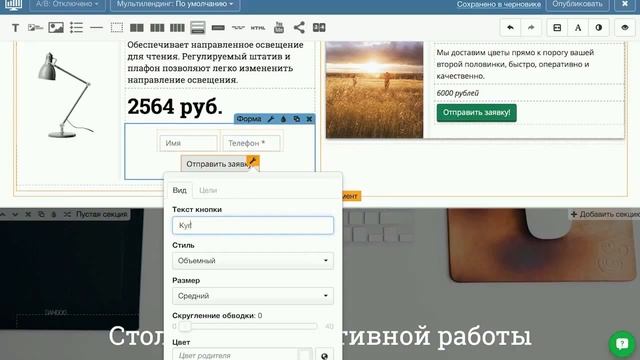
Task: Open color picker globe button beside Цвет
Action: 324,355
